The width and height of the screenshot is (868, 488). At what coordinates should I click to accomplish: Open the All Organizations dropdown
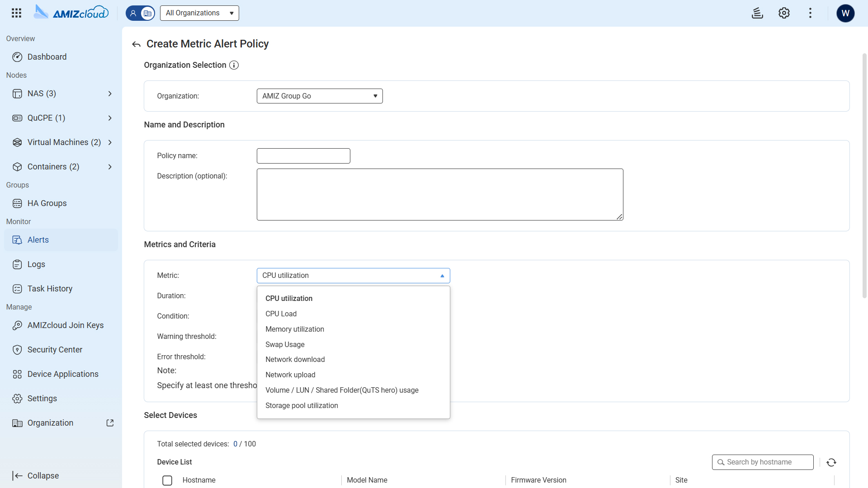(x=199, y=13)
